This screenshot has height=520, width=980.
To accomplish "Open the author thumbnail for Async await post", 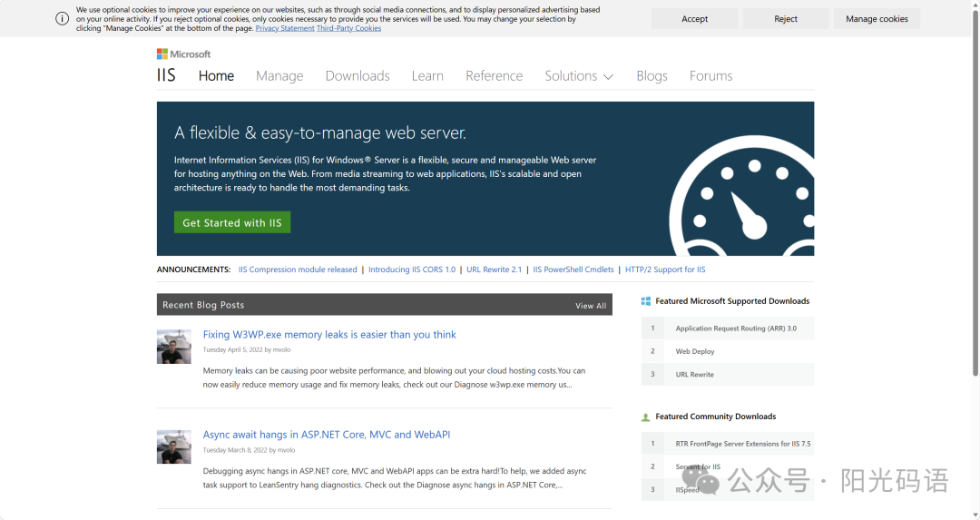I will click(173, 446).
